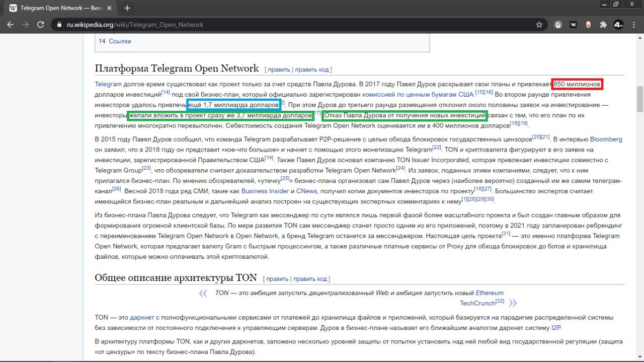Open citation [27] after 'инвесторов по проекту'

(487, 189)
